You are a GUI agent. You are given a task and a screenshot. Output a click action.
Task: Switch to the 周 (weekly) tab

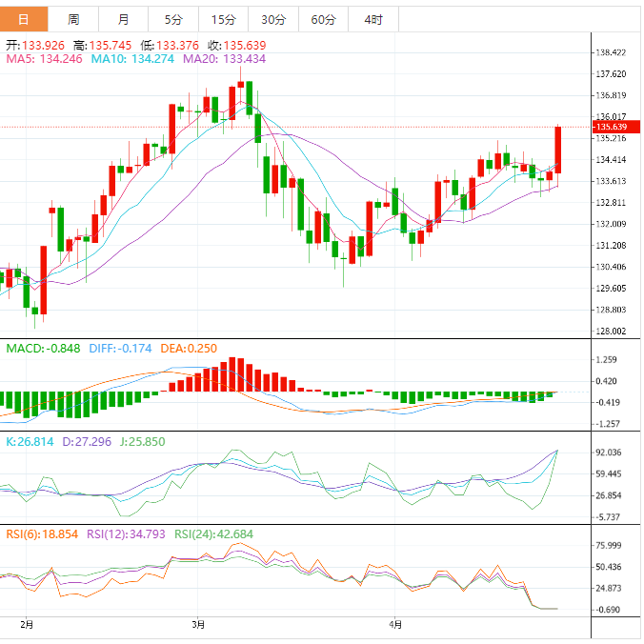[x=73, y=19]
